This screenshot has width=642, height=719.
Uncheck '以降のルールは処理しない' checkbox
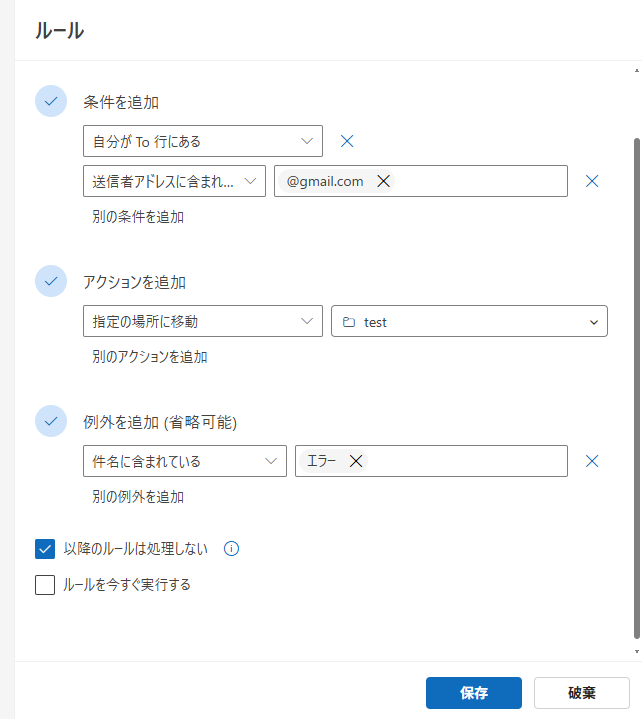[x=45, y=548]
